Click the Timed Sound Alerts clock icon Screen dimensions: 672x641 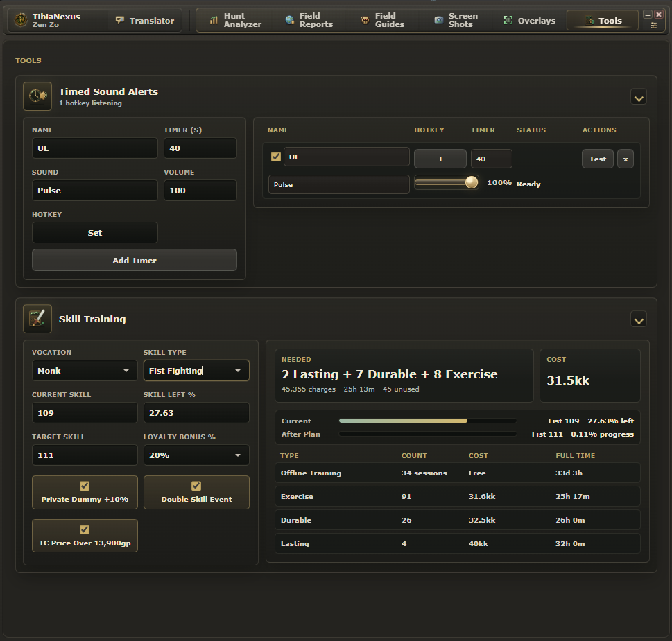click(x=37, y=96)
